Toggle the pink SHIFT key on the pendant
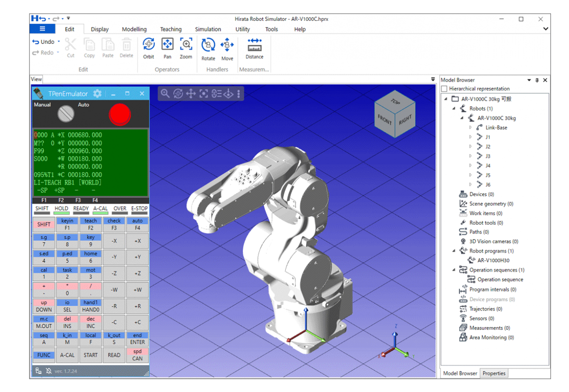 (x=44, y=225)
